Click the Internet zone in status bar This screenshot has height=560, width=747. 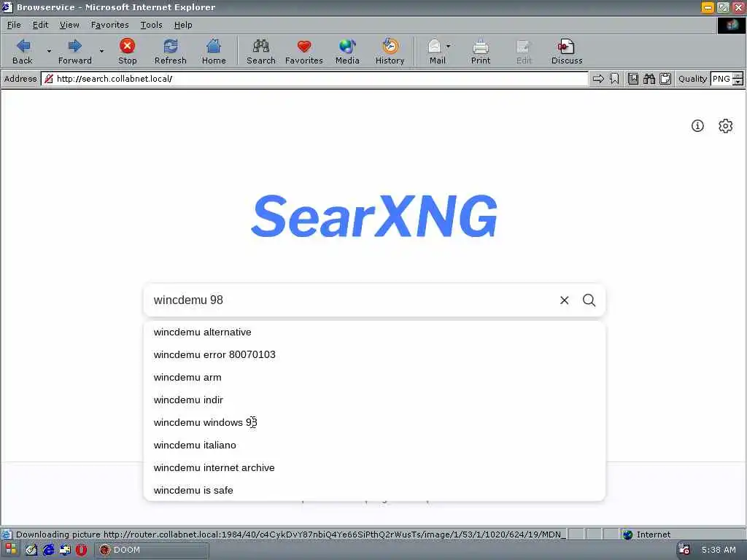point(647,534)
